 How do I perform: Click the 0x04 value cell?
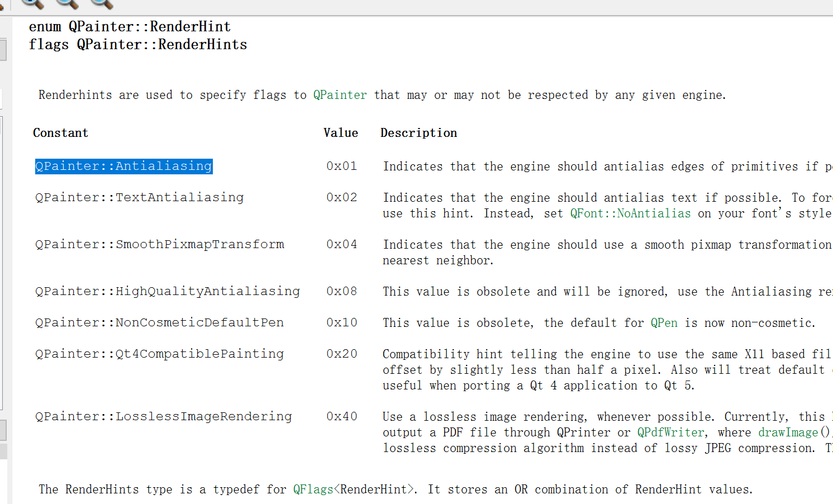pos(342,244)
